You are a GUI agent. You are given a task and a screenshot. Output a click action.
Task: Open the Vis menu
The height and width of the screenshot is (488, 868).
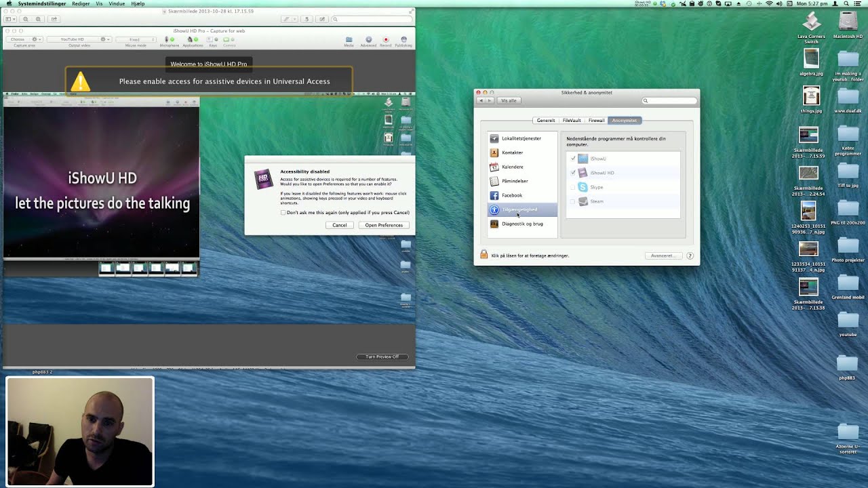coord(100,3)
